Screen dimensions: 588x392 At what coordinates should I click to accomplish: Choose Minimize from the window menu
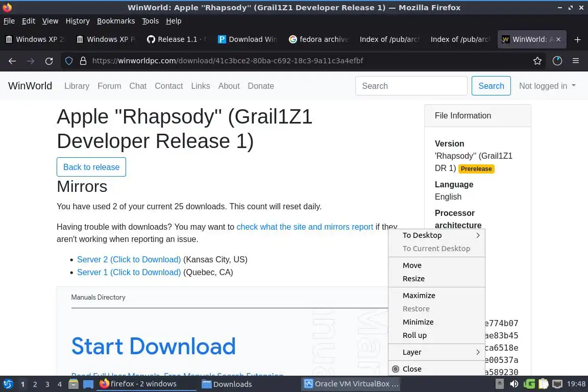436,322
